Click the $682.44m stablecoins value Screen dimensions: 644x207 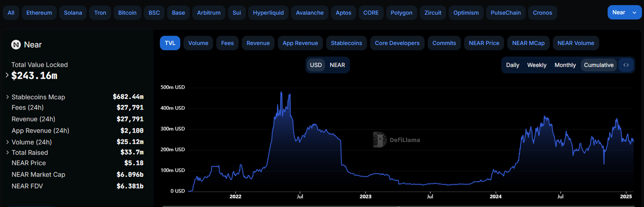[x=128, y=97]
